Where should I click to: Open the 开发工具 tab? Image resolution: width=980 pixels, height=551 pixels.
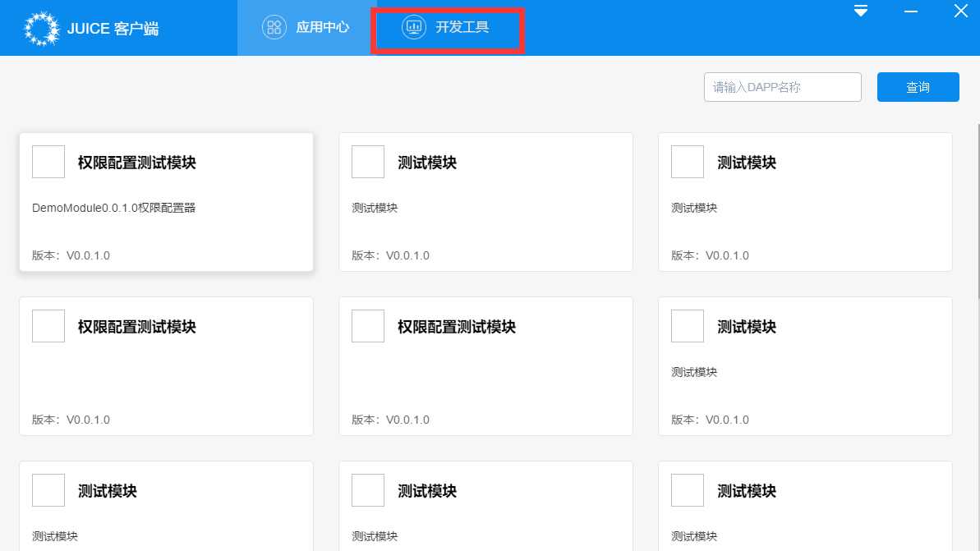coord(448,27)
